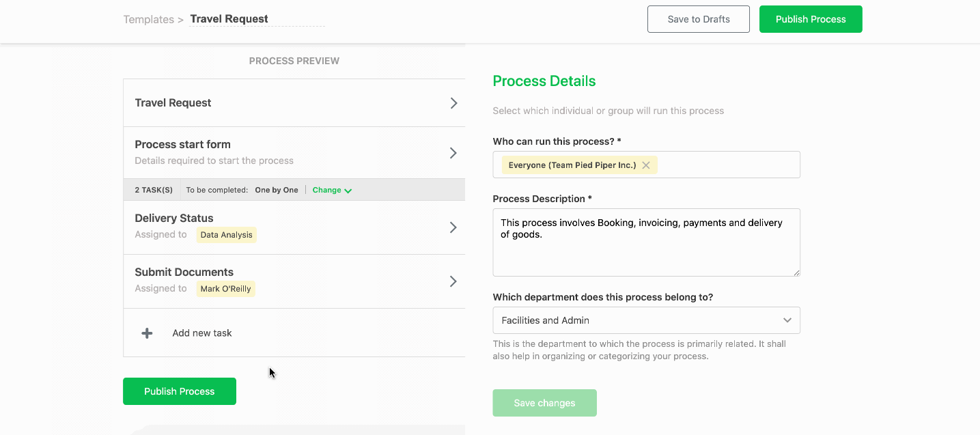Go to the Templates breadcrumb link
Screen dimensions: 980x435
click(148, 19)
